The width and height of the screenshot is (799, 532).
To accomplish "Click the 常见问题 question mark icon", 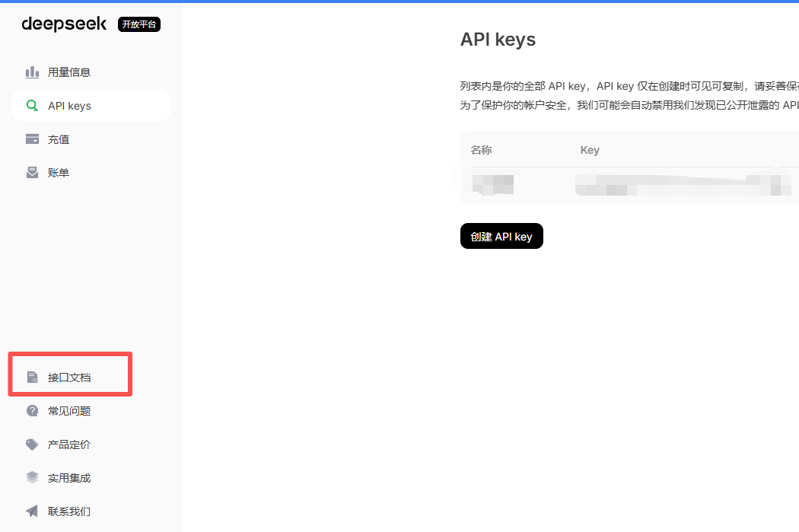I will pos(32,411).
